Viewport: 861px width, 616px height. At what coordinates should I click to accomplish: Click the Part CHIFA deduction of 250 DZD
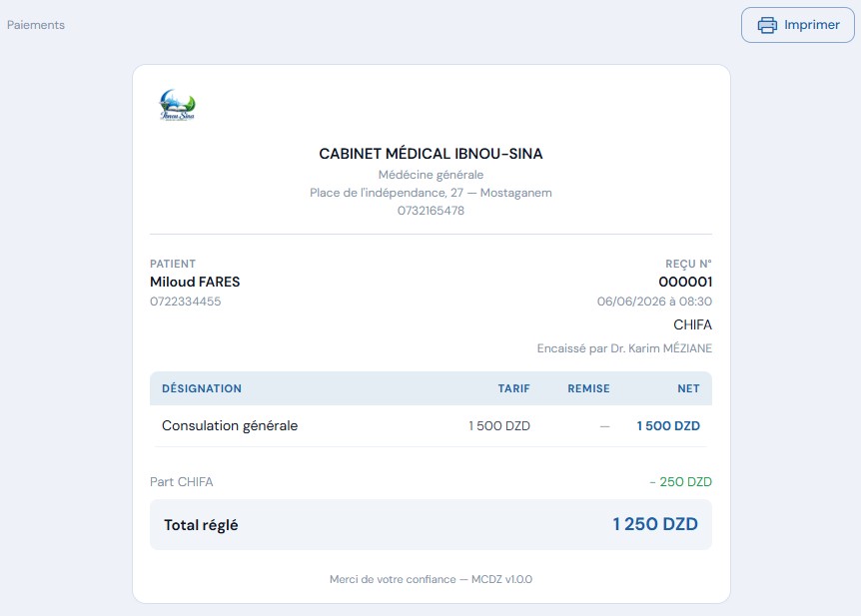click(680, 482)
